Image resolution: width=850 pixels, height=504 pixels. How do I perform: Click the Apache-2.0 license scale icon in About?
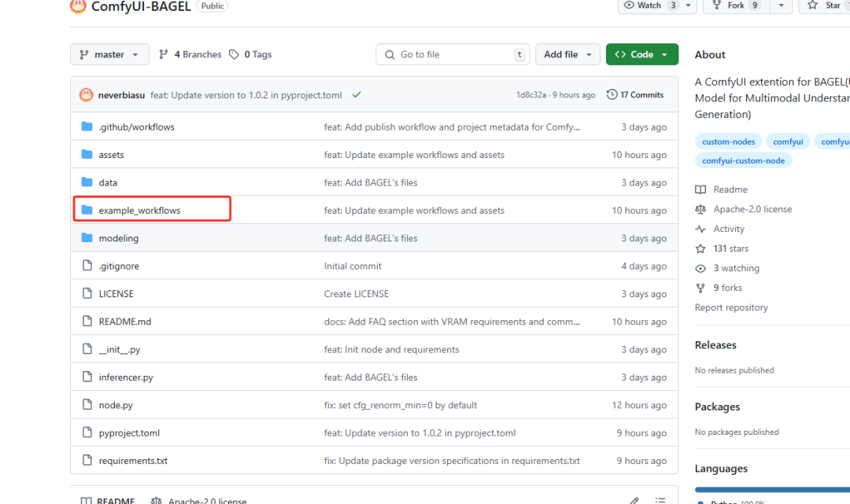tap(700, 209)
